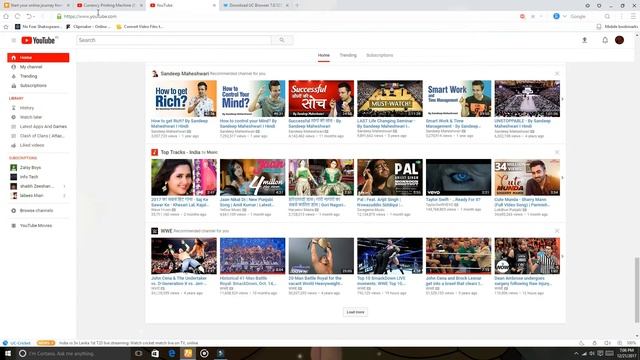640x360 pixels.
Task: Open the UC Browser taskbar icon
Action: [188, 353]
